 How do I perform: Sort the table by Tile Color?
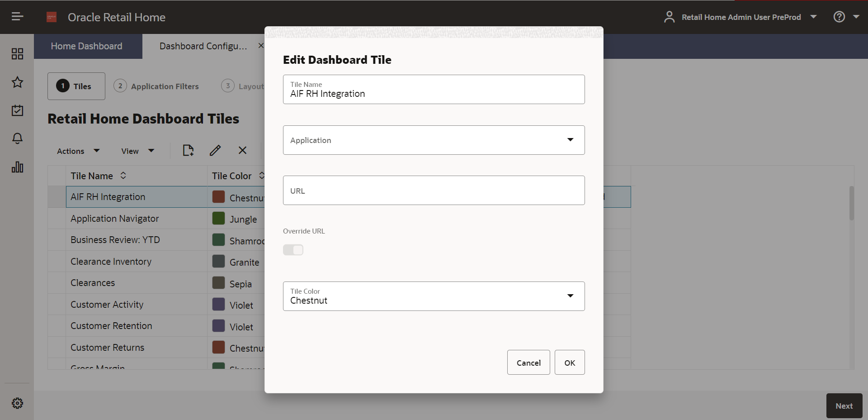262,176
